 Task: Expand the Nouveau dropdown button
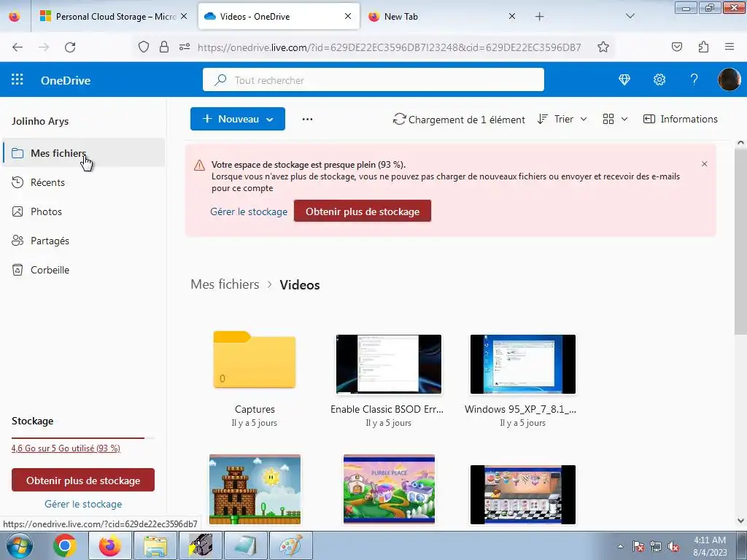(238, 119)
